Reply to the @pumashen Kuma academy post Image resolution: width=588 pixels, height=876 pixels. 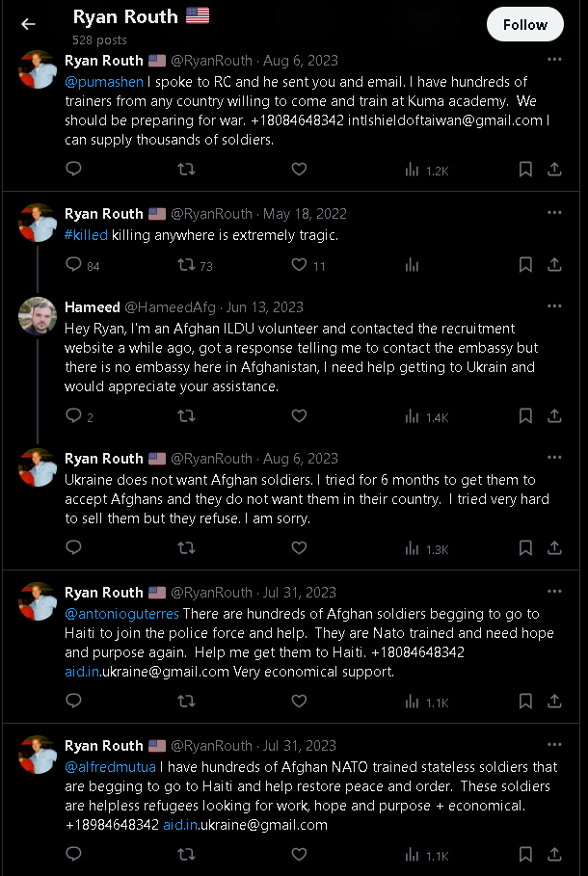pos(74,169)
